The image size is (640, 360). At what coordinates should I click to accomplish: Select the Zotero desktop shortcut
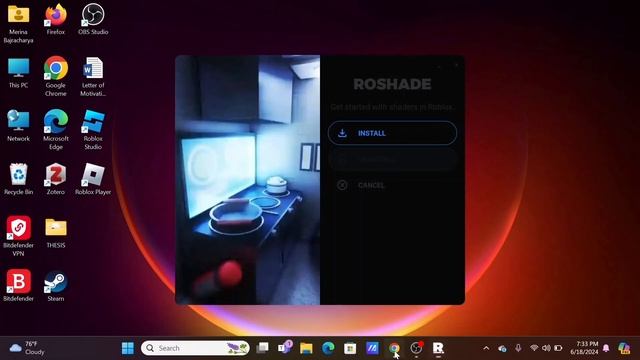[56, 180]
